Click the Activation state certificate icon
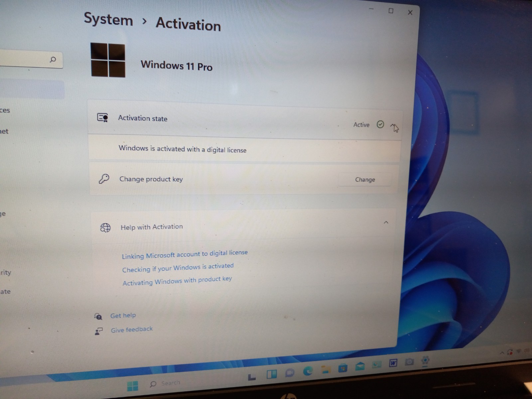The height and width of the screenshot is (399, 532). point(102,118)
